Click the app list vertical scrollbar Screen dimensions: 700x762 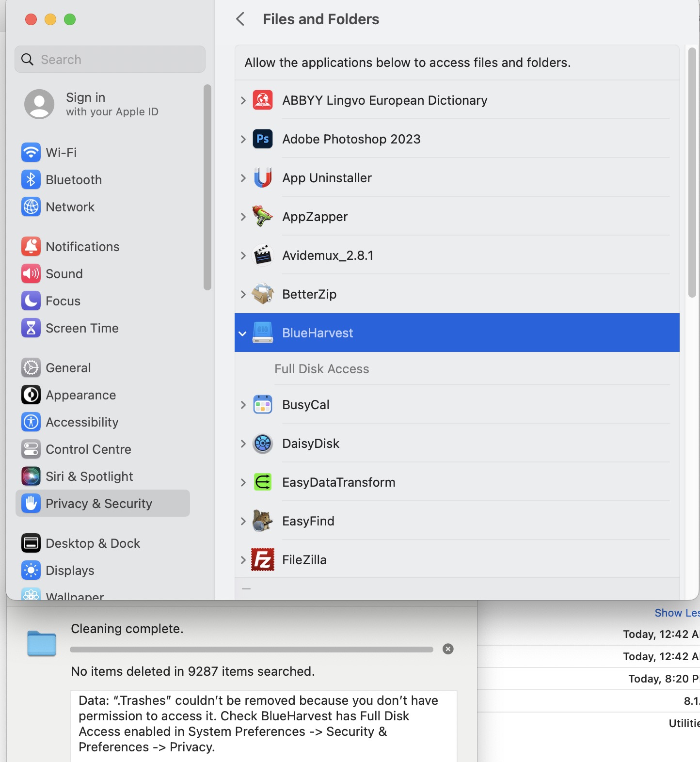click(x=692, y=173)
